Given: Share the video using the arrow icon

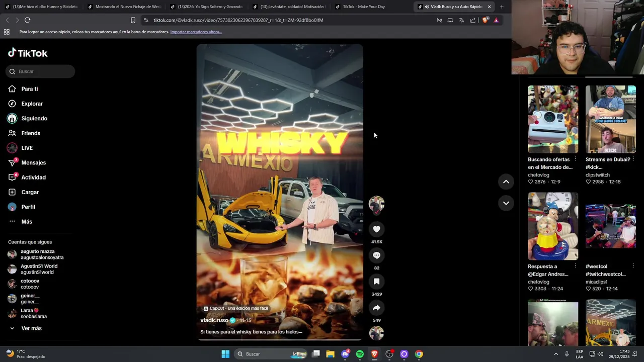Looking at the screenshot, I should point(376,308).
